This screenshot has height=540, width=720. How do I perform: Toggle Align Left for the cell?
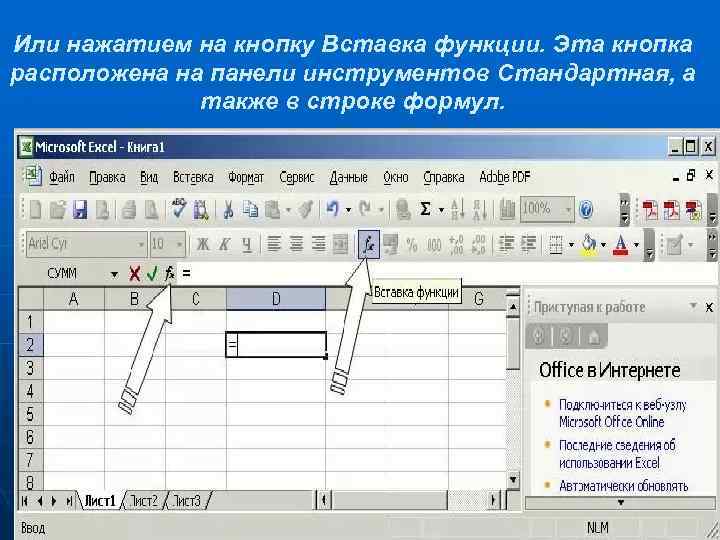(x=274, y=244)
